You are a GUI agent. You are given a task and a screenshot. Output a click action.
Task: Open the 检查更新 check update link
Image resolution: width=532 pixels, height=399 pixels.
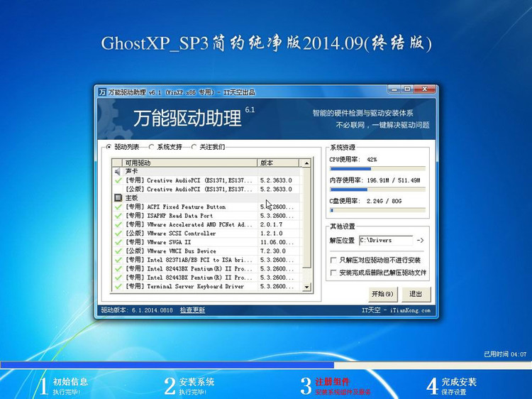[192, 310]
